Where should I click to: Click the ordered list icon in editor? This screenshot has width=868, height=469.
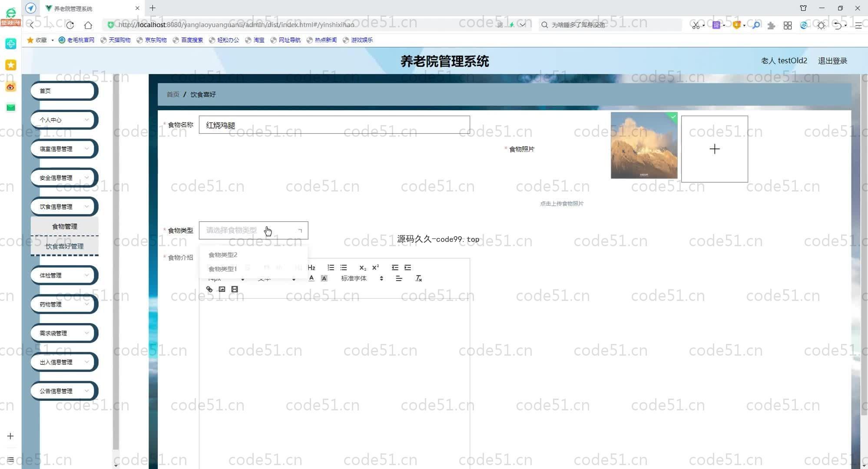pyautogui.click(x=331, y=268)
